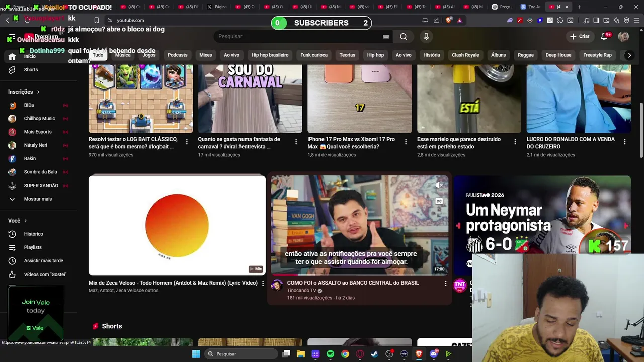Open Brave Wallet icon
The width and height of the screenshot is (644, 362).
(x=606, y=20)
